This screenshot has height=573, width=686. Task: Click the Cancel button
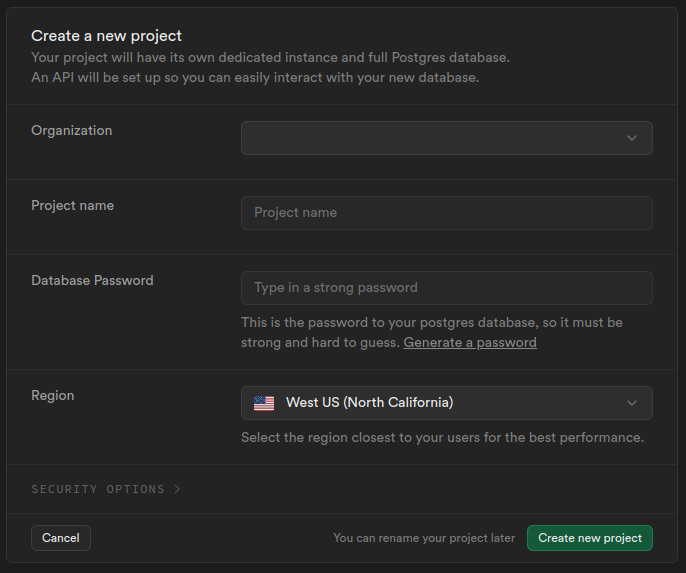click(61, 538)
